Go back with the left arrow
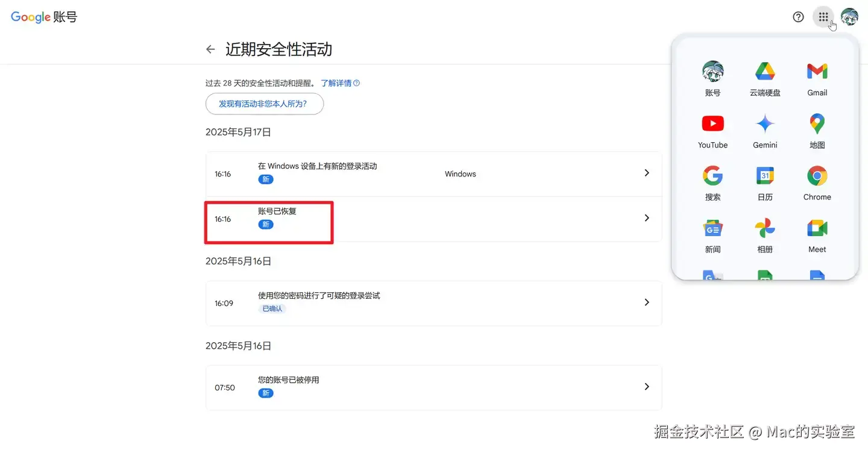 coord(210,49)
